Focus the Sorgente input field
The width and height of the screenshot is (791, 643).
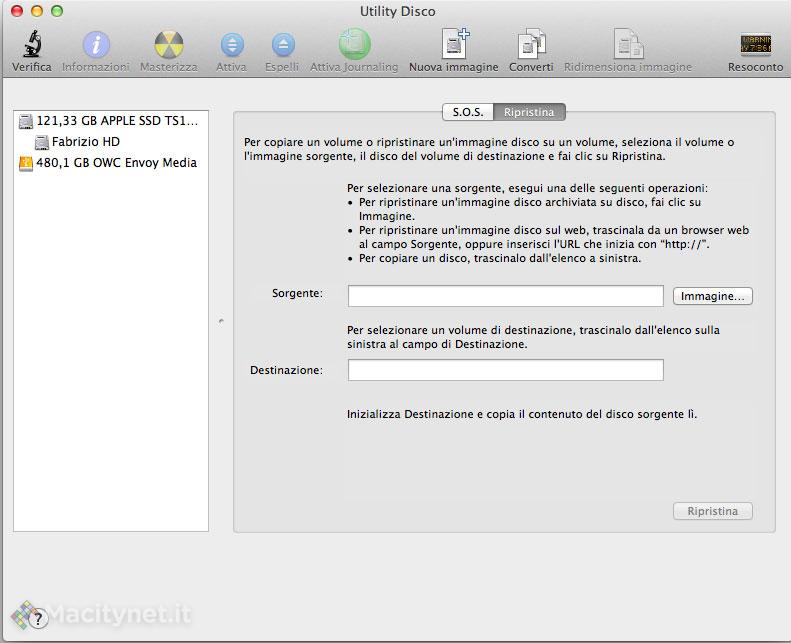click(x=505, y=296)
